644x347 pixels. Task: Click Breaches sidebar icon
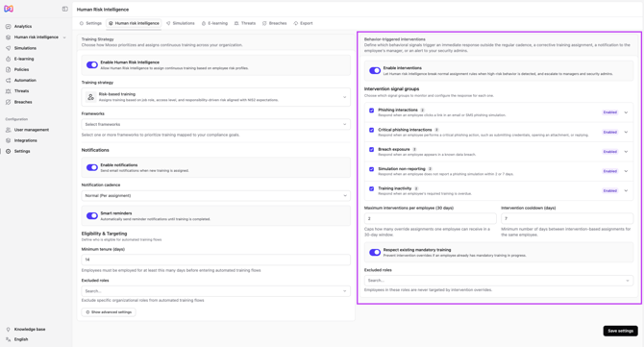(9, 102)
